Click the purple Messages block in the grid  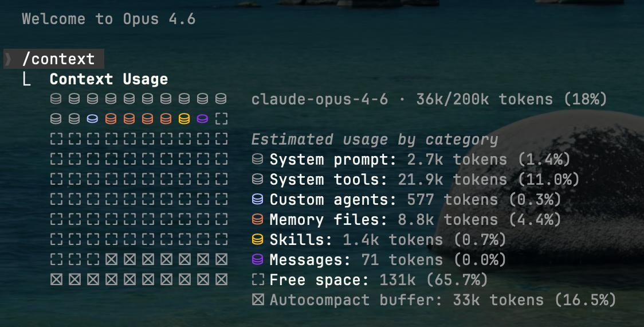pyautogui.click(x=202, y=119)
